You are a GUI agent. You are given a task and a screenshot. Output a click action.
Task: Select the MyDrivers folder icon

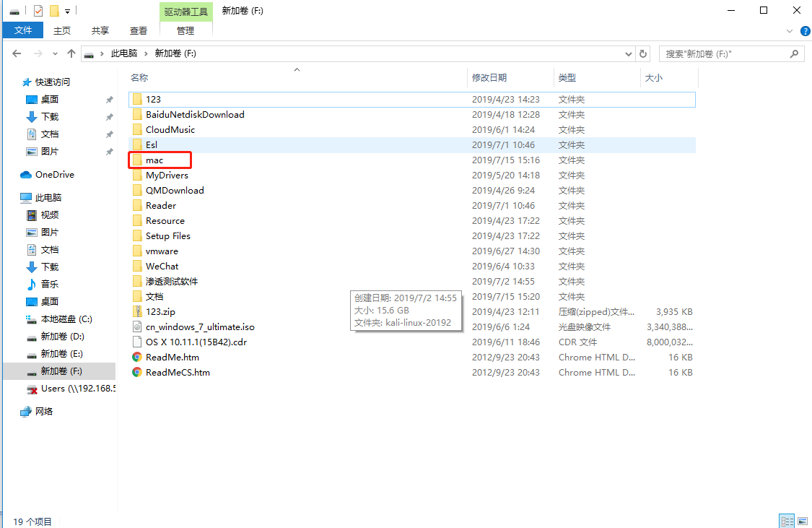137,175
